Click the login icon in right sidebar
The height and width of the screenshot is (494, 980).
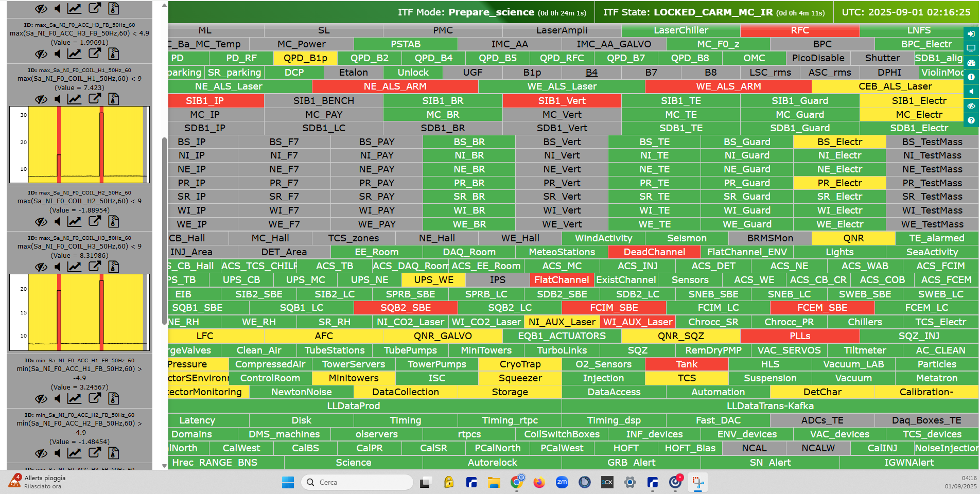[x=971, y=34]
